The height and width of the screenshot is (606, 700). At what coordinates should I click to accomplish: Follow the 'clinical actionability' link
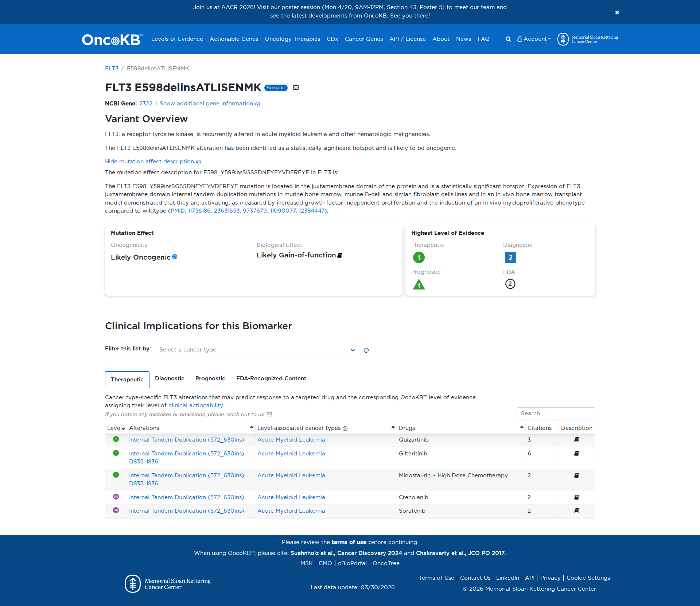click(x=195, y=405)
